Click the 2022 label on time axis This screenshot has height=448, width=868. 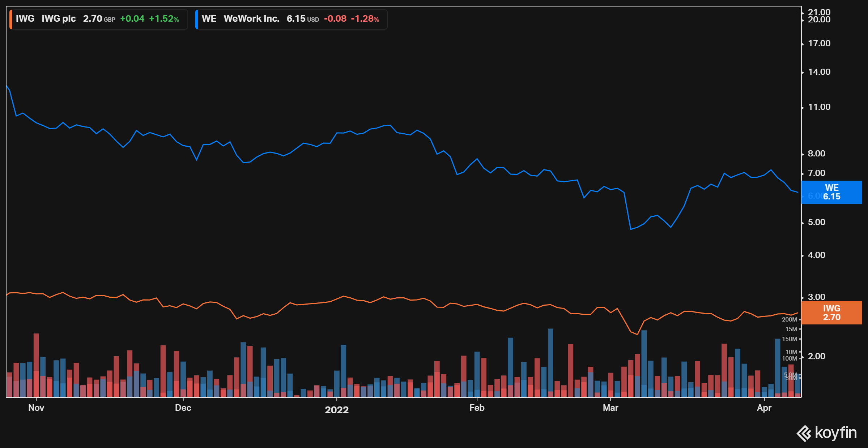(x=337, y=410)
